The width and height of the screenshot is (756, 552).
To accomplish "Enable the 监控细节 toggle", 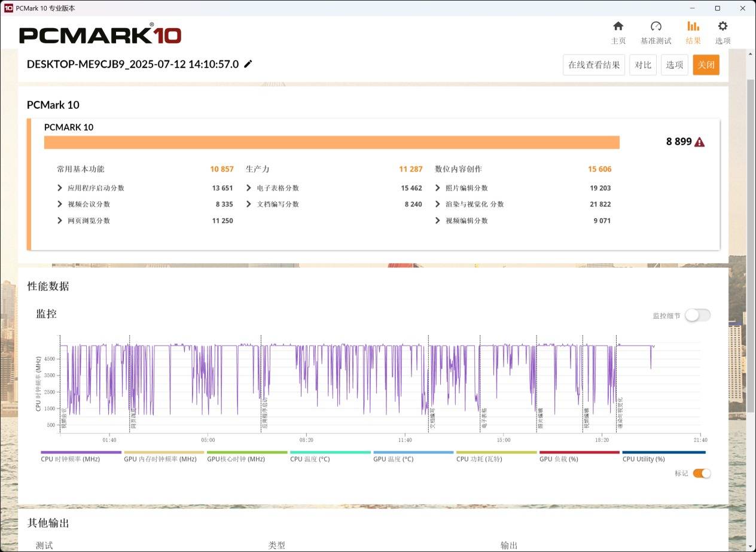I will pyautogui.click(x=697, y=315).
